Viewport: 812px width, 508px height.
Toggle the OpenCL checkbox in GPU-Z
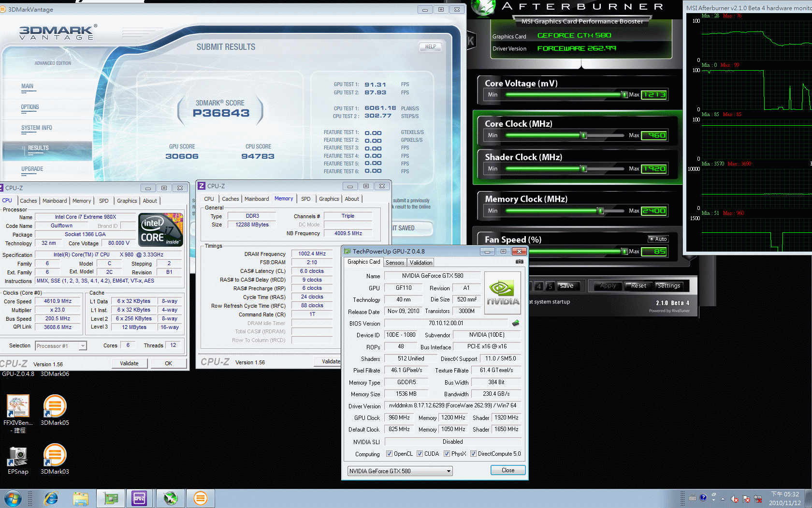click(389, 454)
